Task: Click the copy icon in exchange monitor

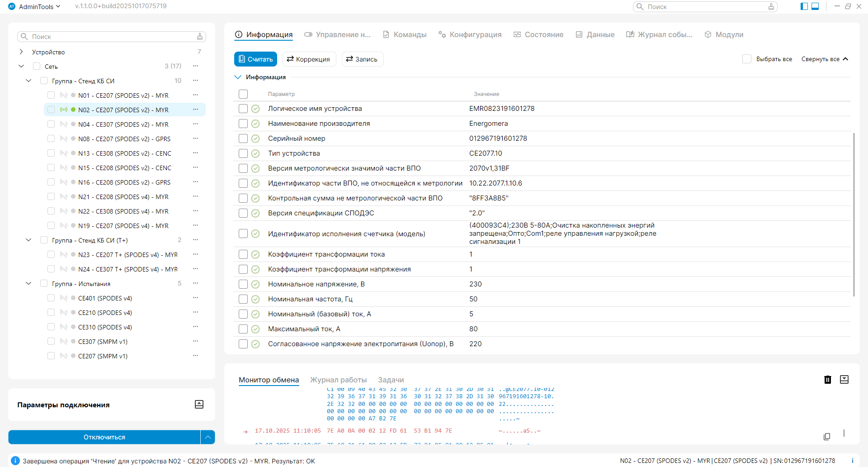Action: 827,437
